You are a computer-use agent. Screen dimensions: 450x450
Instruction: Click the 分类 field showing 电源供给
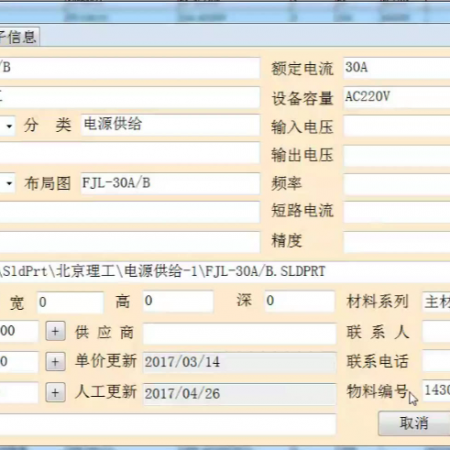[170, 125]
